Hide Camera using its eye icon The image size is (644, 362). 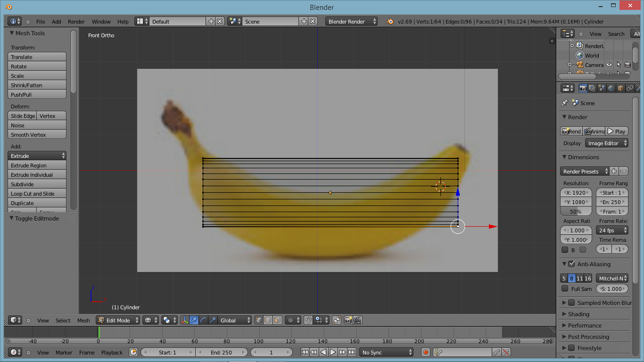pos(609,65)
